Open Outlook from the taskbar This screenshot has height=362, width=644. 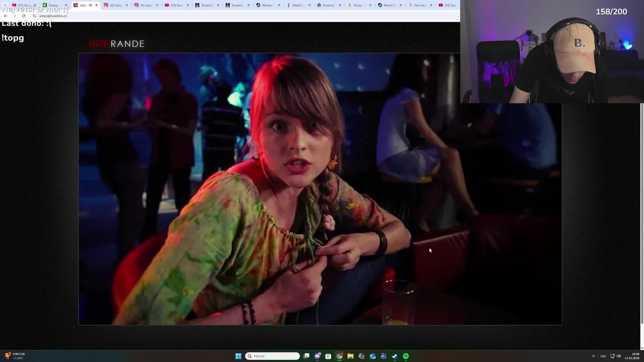372,356
